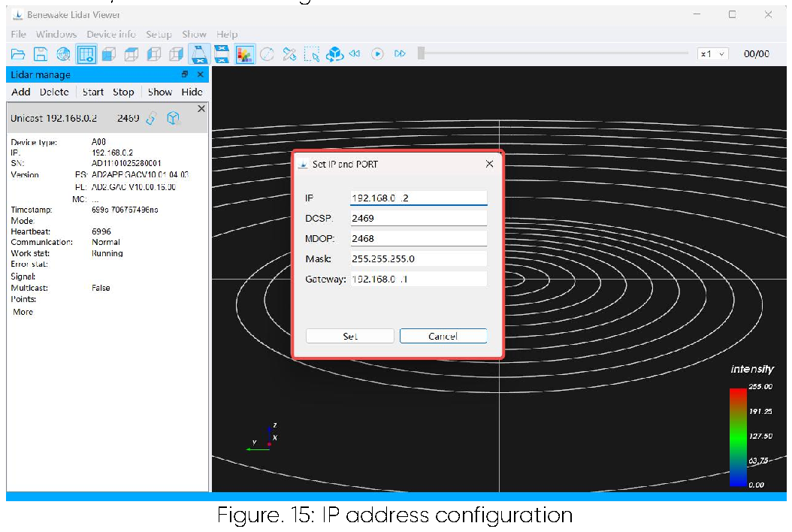Remove the Unicast 192.168.0.2 device entry
The height and width of the screenshot is (532, 792).
point(201,109)
